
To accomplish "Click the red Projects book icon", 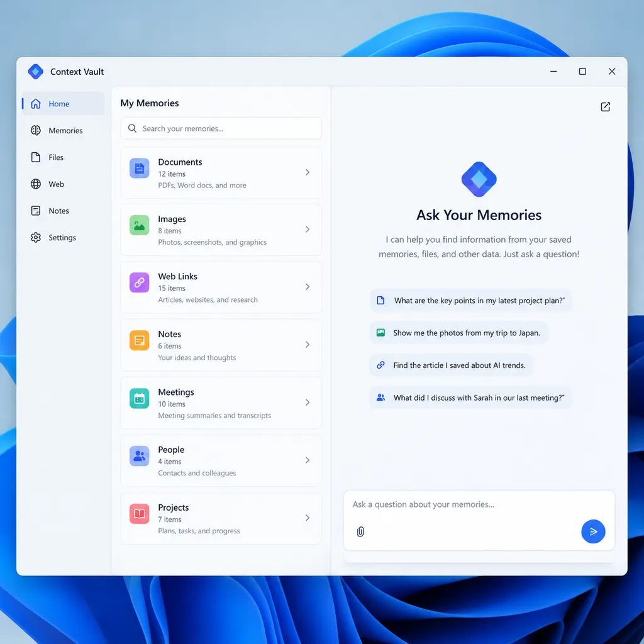I will (139, 514).
